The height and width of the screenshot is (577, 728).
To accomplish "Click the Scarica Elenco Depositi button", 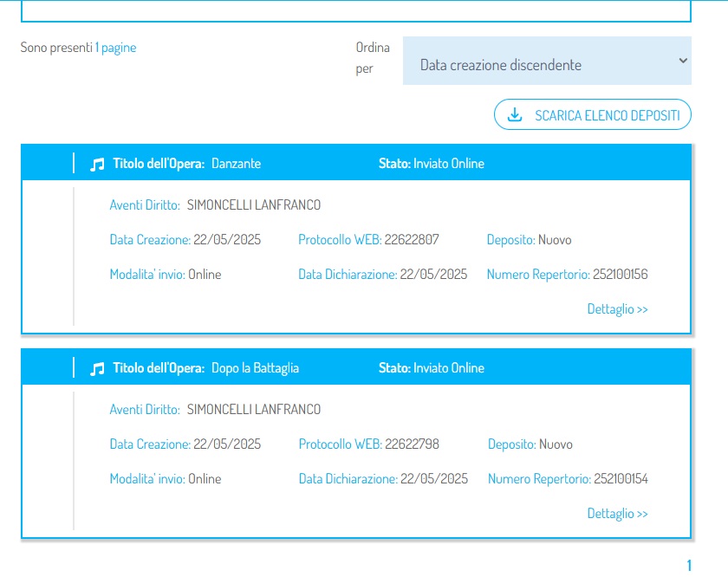I will (593, 114).
